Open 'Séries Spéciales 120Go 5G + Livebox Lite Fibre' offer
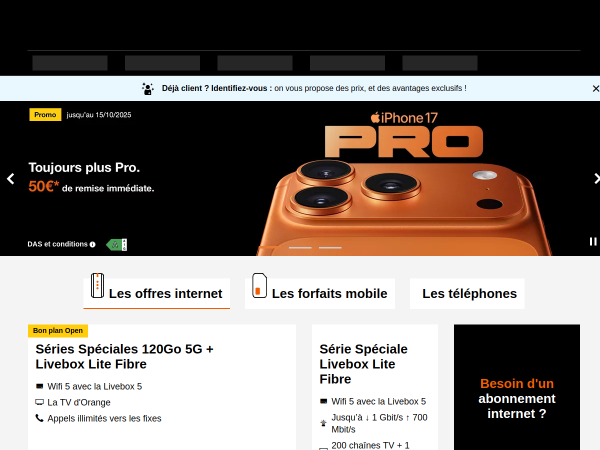The width and height of the screenshot is (600, 450). (124, 357)
